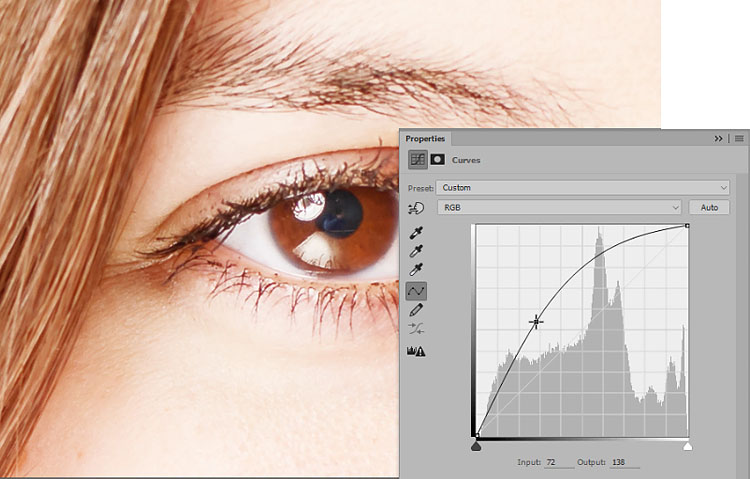Select the curve's top-right endpoint
The image size is (750, 479).
click(687, 225)
